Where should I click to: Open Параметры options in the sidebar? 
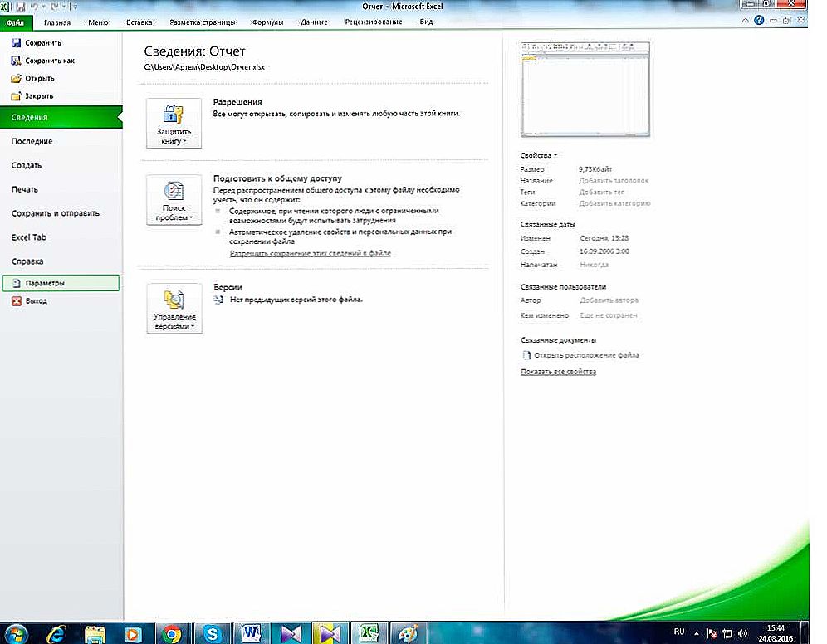click(45, 284)
